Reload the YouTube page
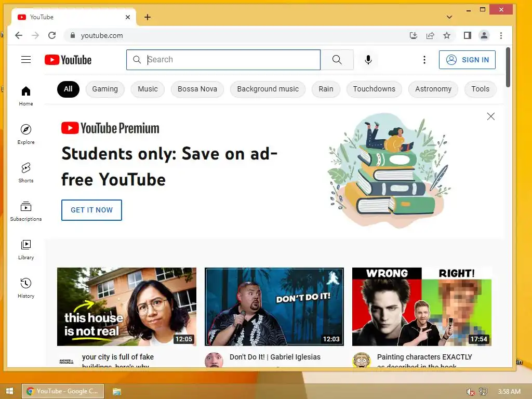The image size is (532, 399). tap(52, 35)
